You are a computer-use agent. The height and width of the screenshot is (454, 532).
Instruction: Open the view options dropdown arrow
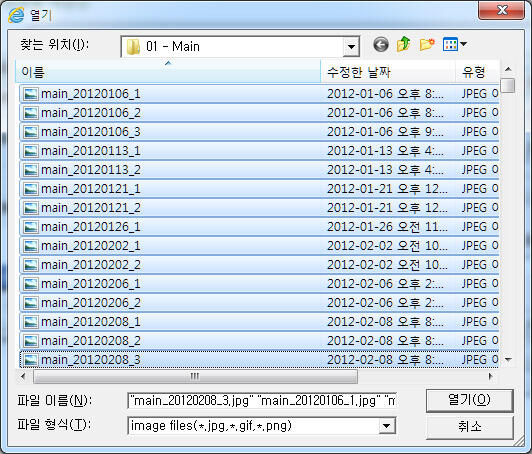pos(463,44)
